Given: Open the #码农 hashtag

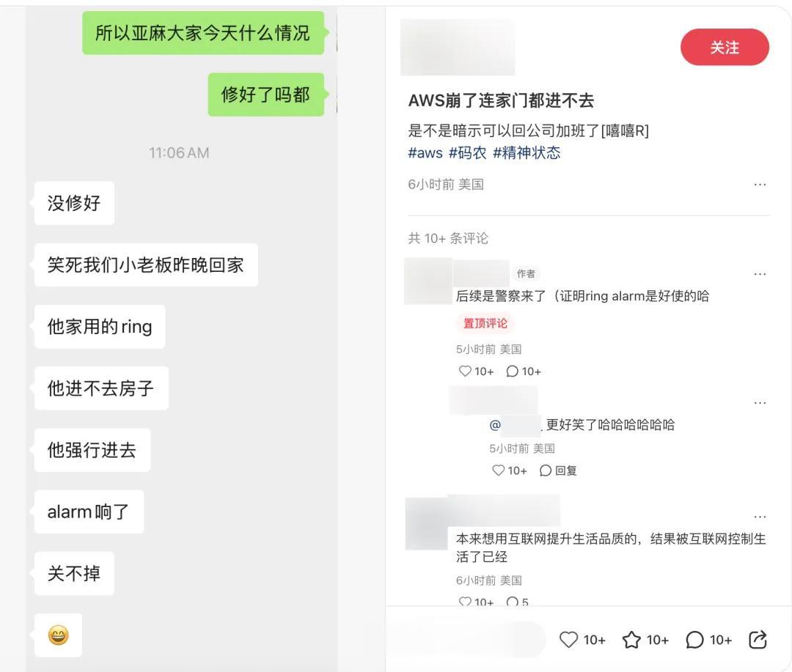Looking at the screenshot, I should pos(467,153).
